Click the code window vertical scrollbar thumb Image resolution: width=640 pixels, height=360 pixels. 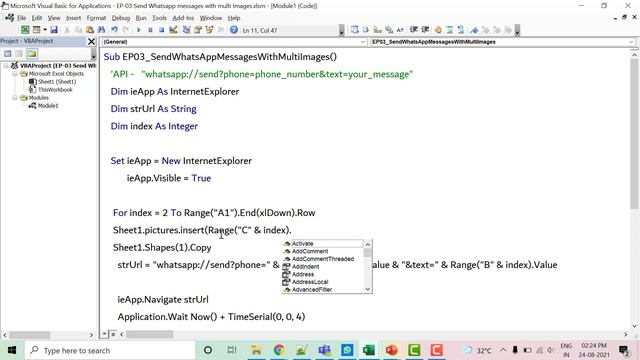[634, 134]
